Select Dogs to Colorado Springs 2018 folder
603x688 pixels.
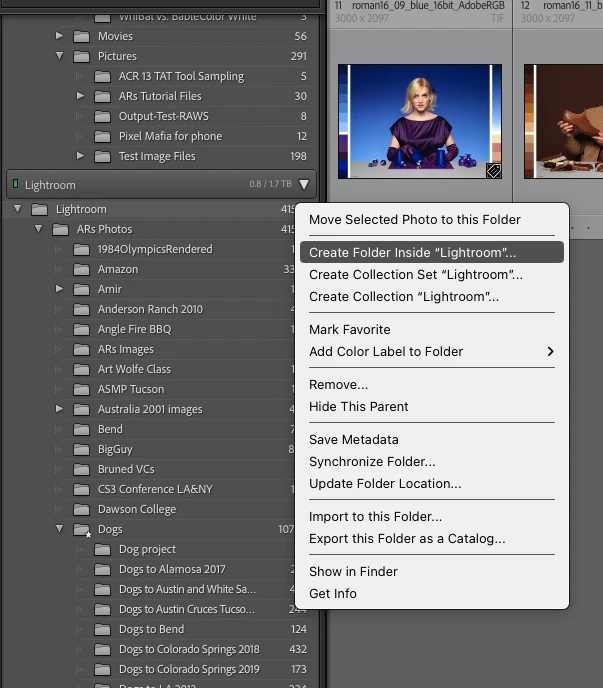pos(191,649)
